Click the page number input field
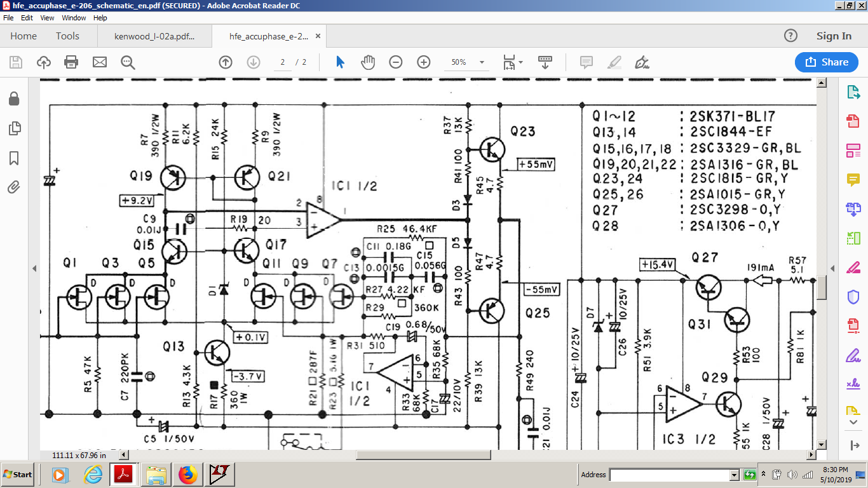This screenshot has width=868, height=488. 281,62
